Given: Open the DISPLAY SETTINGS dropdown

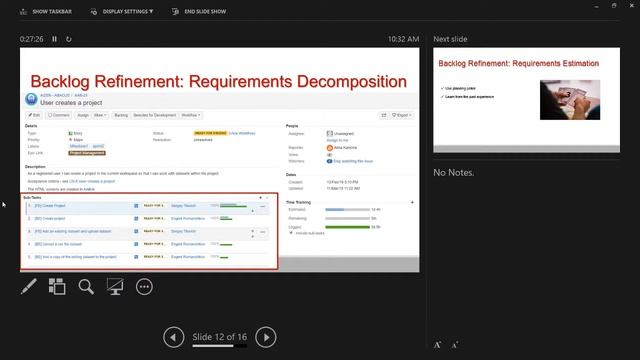Looking at the screenshot, I should coord(122,11).
